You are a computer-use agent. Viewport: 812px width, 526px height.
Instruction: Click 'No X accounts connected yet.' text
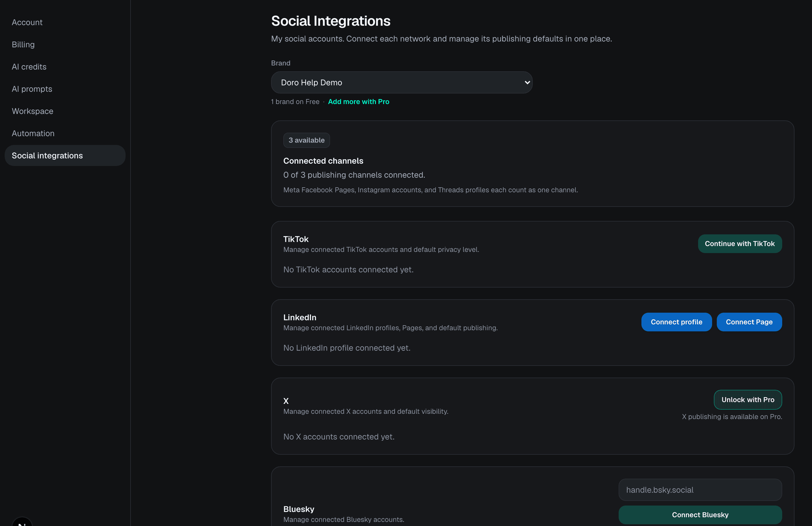pos(339,437)
